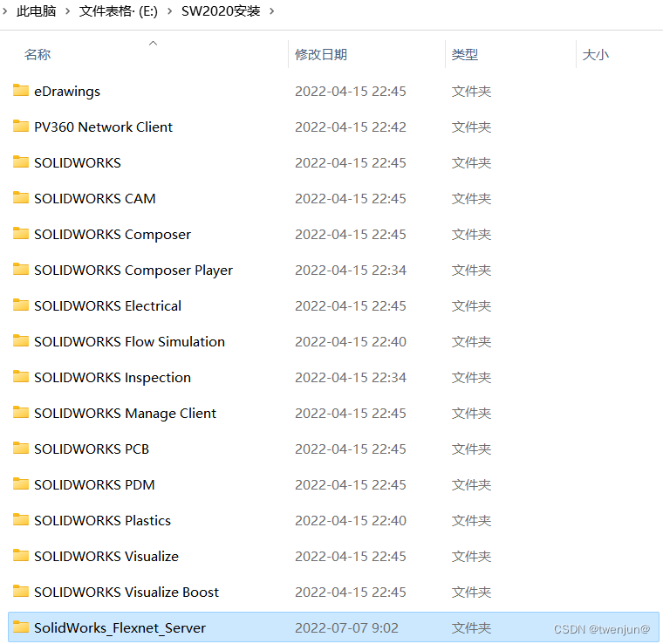Click the SOLIDWORKS Plastics folder icon
663x644 pixels.
(21, 519)
